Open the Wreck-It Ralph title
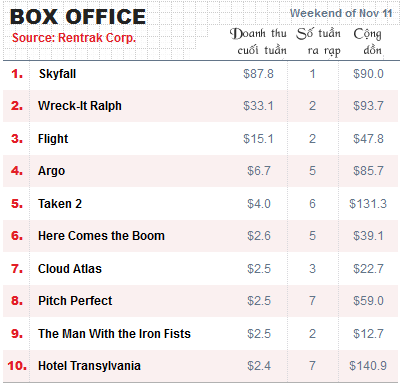Screen dimensions: 402x383 (x=80, y=106)
